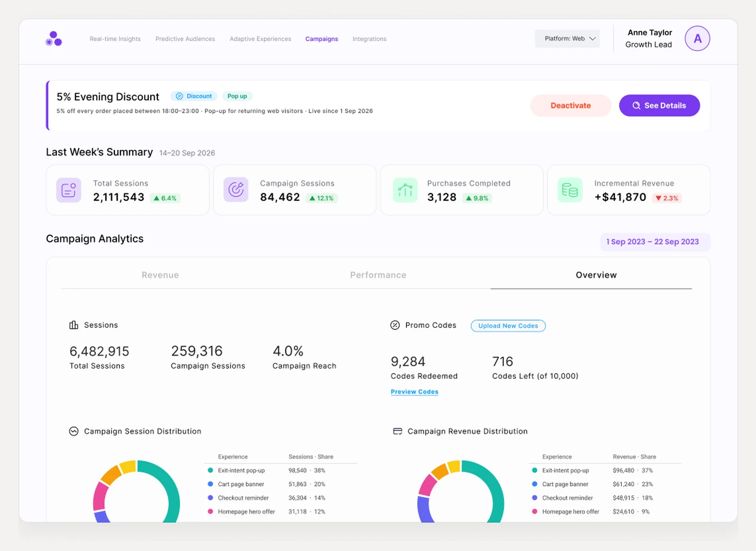This screenshot has height=551, width=756.
Task: Click the 4.0% Campaign Reach value
Action: click(x=288, y=351)
